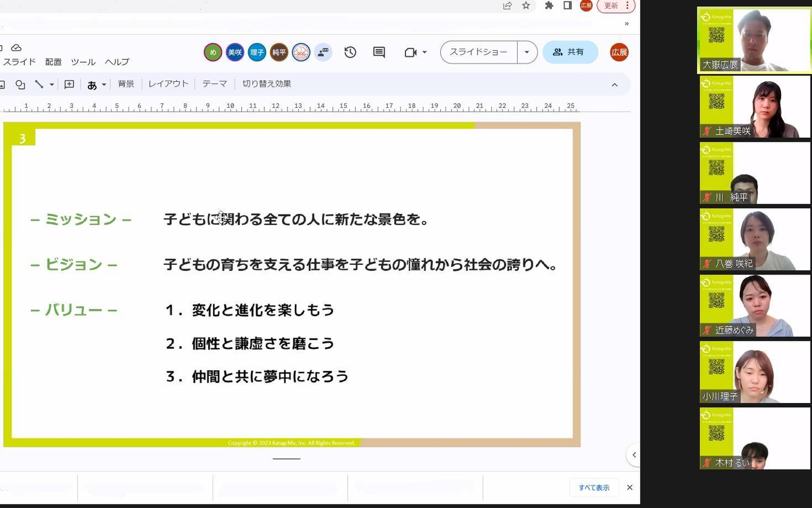Viewport: 812px width, 508px height.
Task: Click the cloud save status icon
Action: point(16,48)
